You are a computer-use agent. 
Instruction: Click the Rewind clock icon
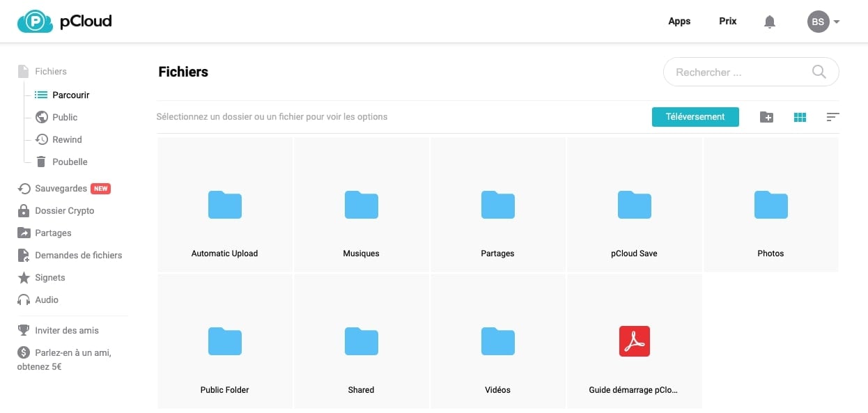[42, 139]
